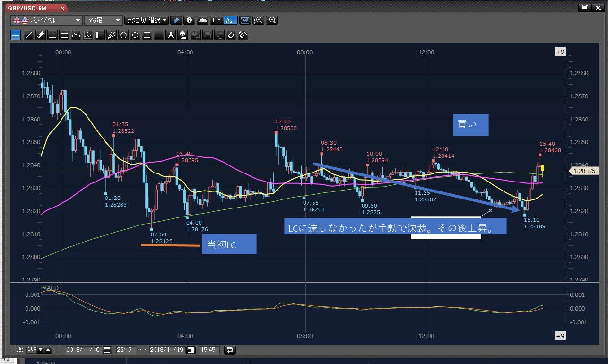Select the crosshair cursor tool
The image size is (608, 364).
pos(16,35)
